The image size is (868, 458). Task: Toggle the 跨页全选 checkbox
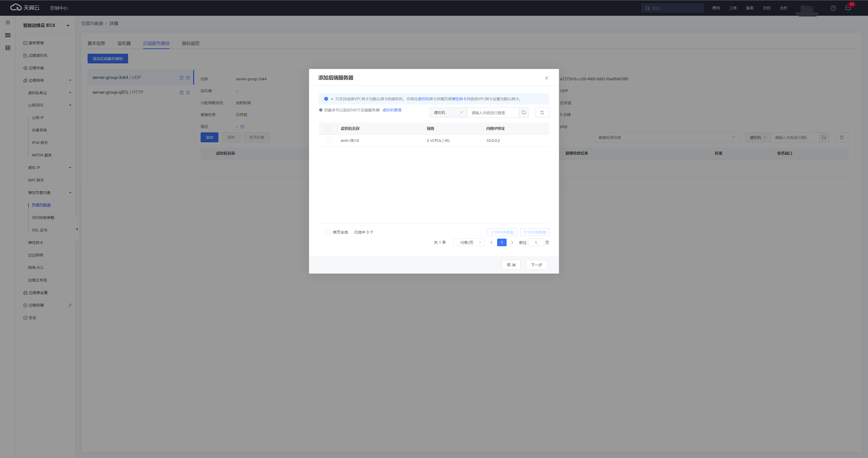[328, 232]
